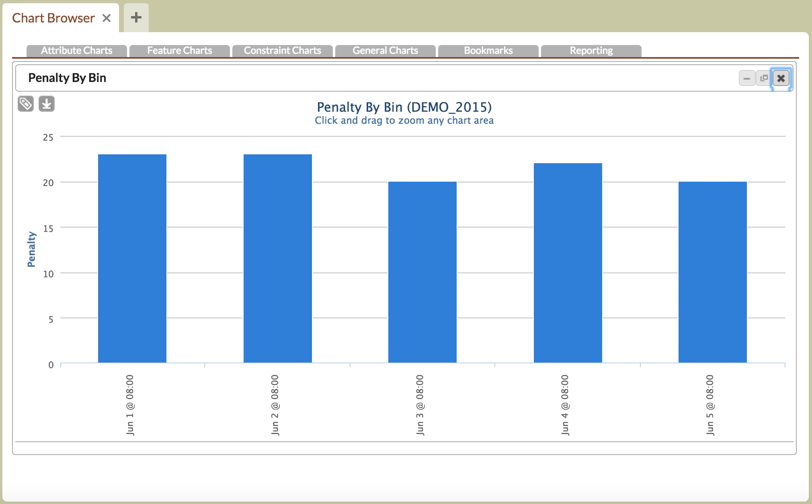Select the General Charts tab

385,51
